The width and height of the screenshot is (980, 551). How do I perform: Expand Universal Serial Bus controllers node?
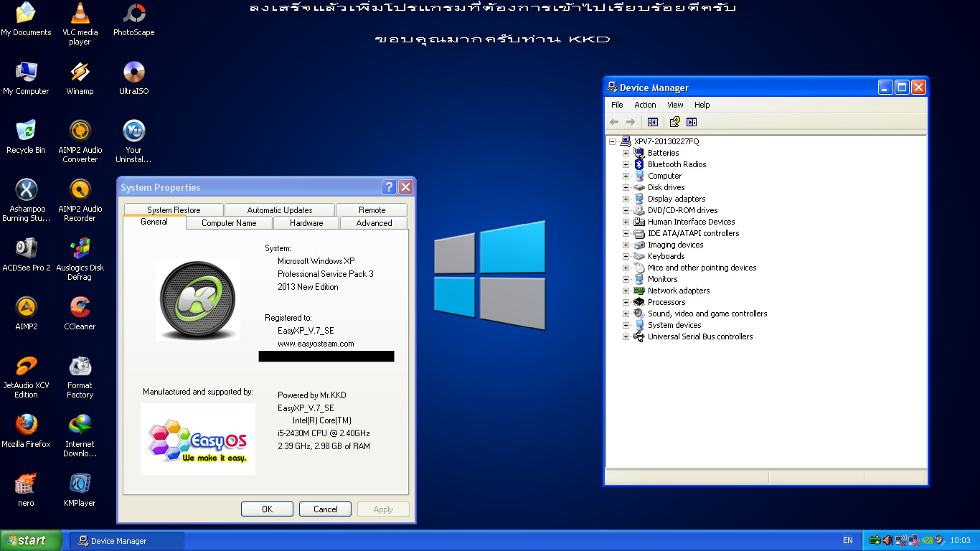[x=626, y=336]
